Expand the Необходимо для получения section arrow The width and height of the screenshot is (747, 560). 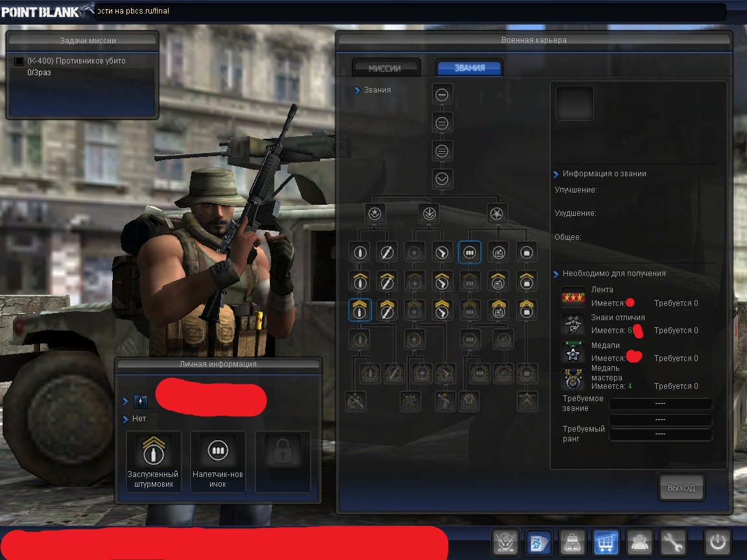point(556,274)
